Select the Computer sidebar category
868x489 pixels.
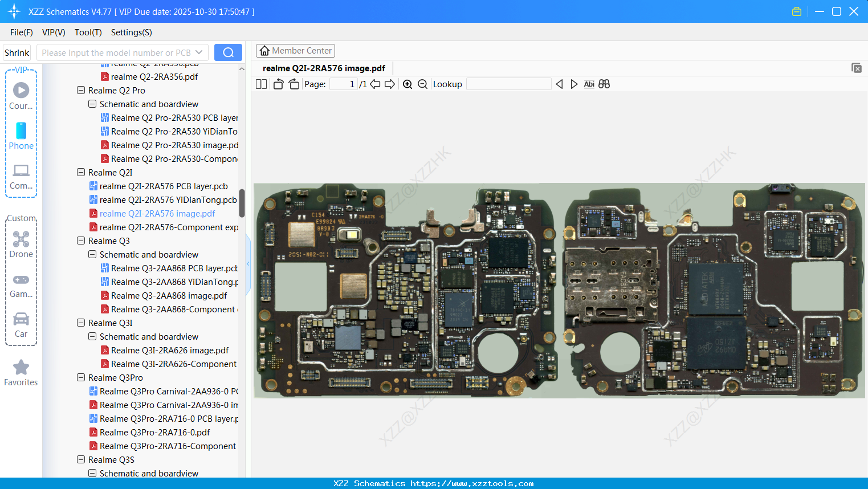(x=21, y=176)
